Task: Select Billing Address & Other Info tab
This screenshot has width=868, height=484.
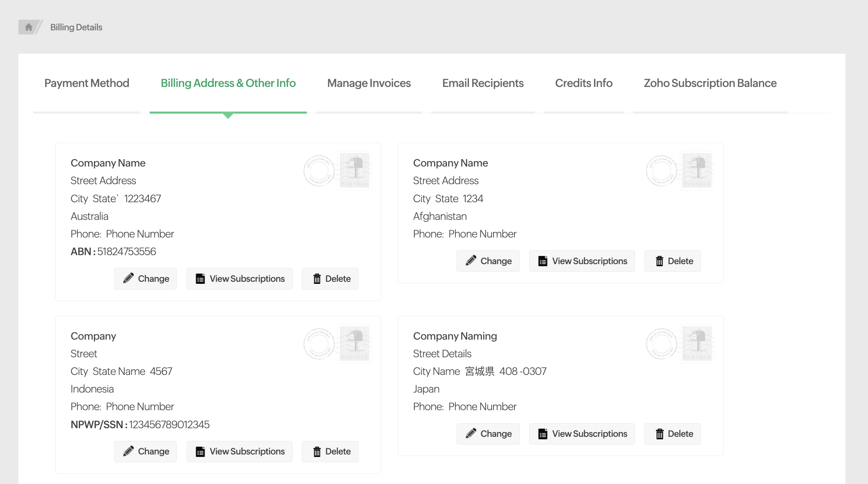Action: 228,83
